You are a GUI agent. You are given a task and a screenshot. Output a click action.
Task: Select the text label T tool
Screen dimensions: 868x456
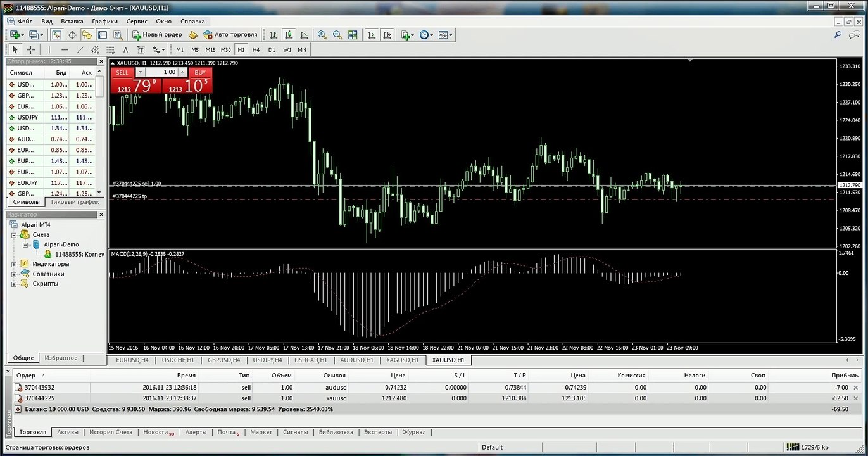[141, 49]
